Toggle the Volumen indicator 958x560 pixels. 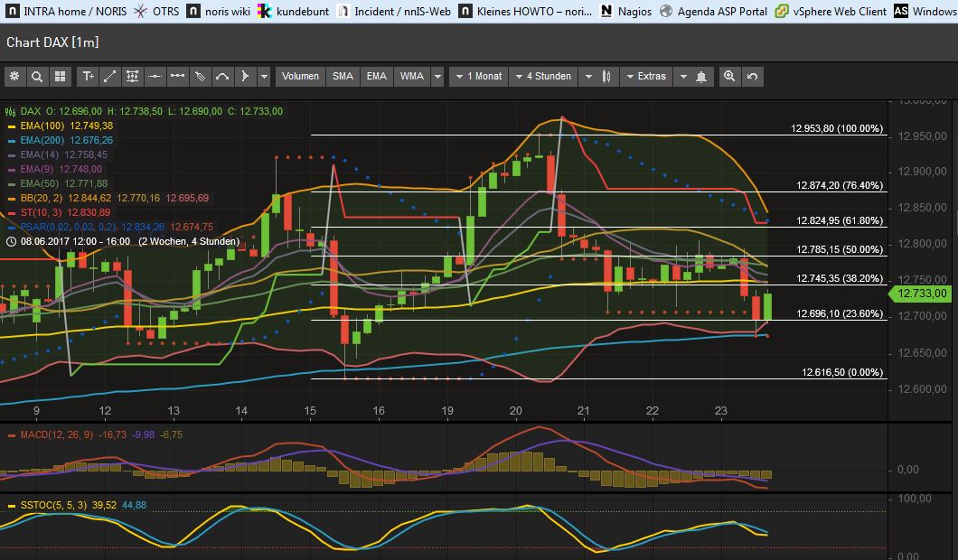click(300, 77)
